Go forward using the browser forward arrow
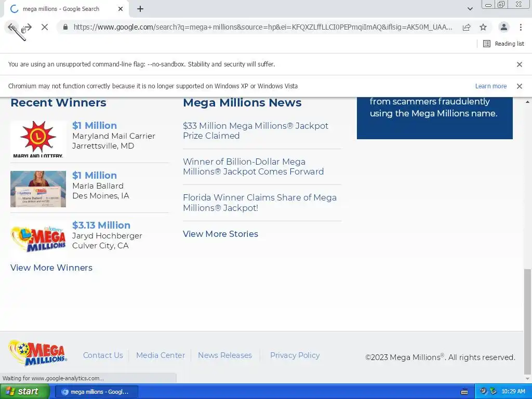This screenshot has width=532, height=399. [x=28, y=27]
